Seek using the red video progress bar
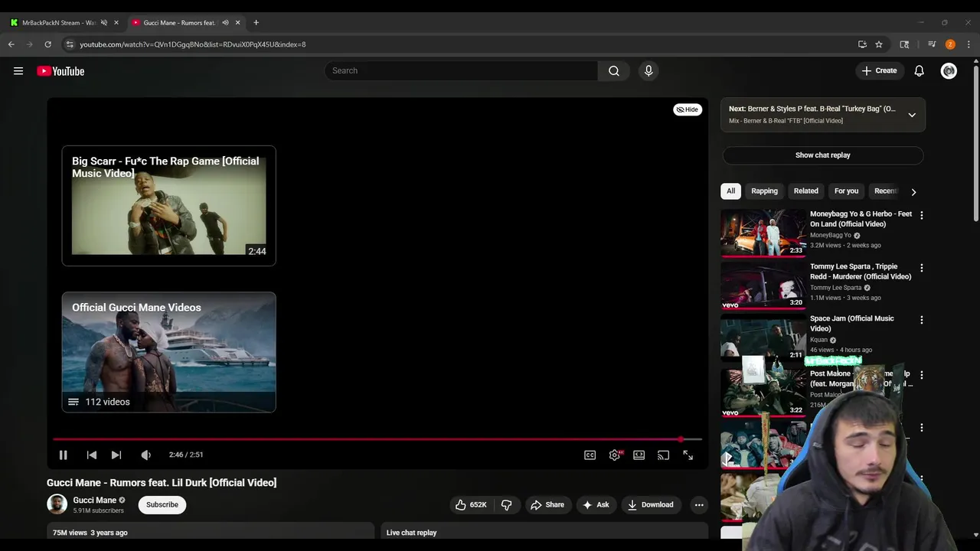980x551 pixels. coord(377,439)
